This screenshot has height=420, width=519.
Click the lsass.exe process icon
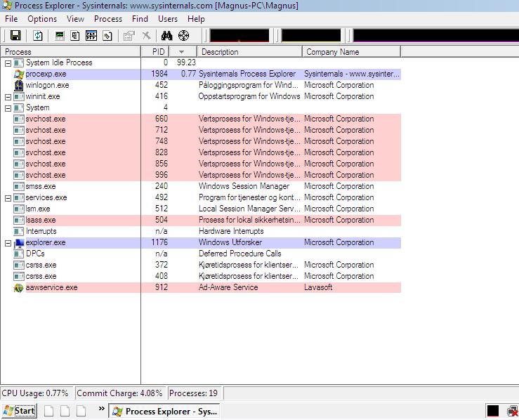click(x=19, y=221)
